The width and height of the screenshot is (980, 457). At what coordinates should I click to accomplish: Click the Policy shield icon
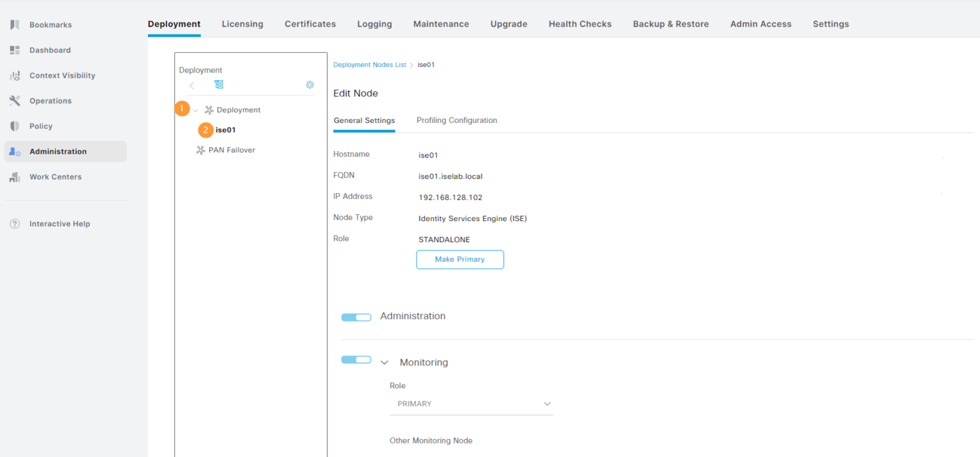(15, 126)
